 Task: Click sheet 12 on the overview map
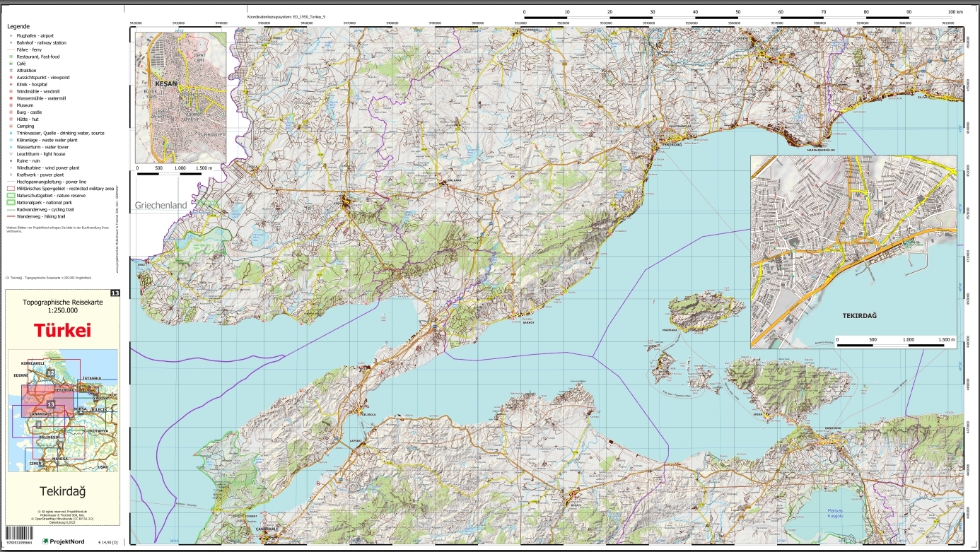point(50,372)
